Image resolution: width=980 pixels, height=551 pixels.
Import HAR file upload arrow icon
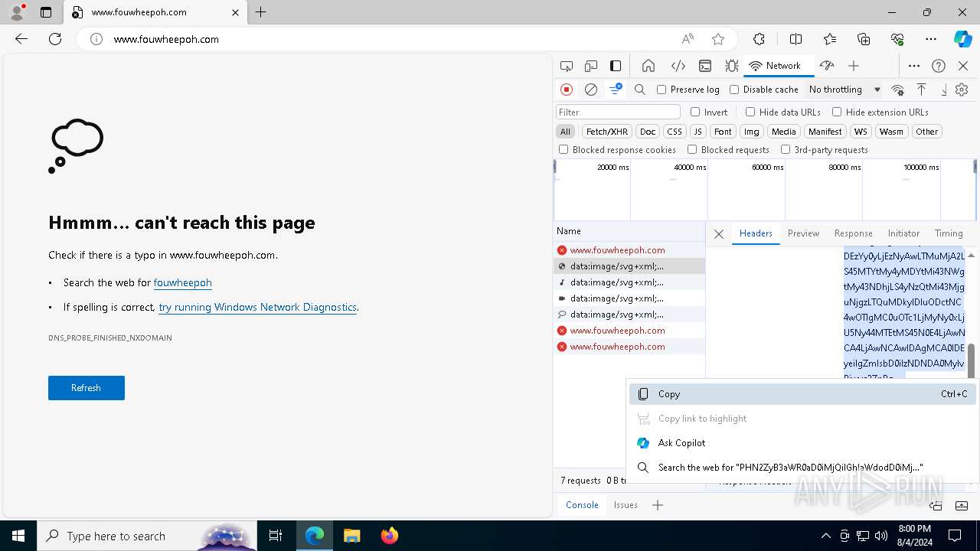pyautogui.click(x=922, y=90)
